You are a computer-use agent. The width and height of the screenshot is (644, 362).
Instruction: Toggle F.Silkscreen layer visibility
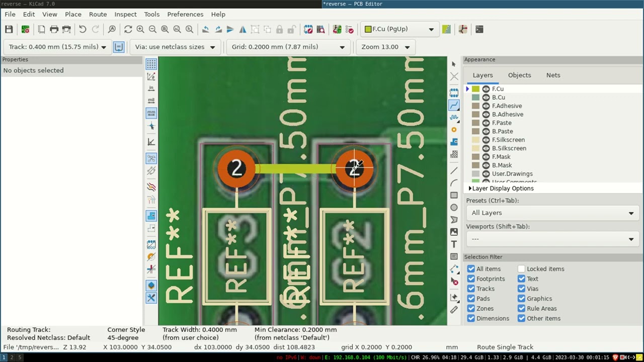pyautogui.click(x=486, y=140)
